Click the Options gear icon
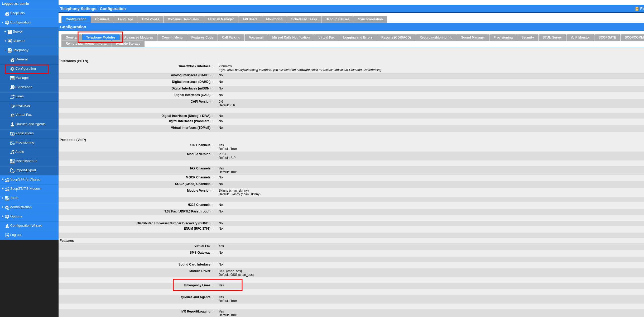644x317 pixels. pyautogui.click(x=7, y=217)
